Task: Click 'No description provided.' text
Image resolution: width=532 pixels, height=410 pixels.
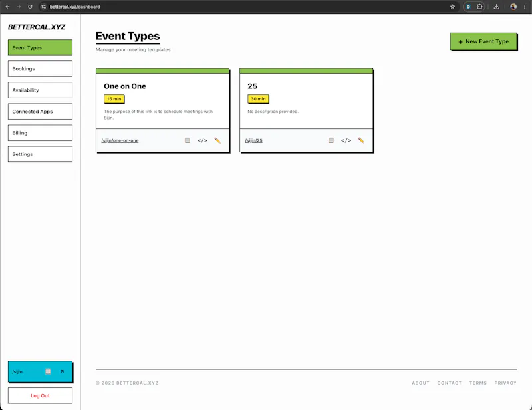Action: 273,111
